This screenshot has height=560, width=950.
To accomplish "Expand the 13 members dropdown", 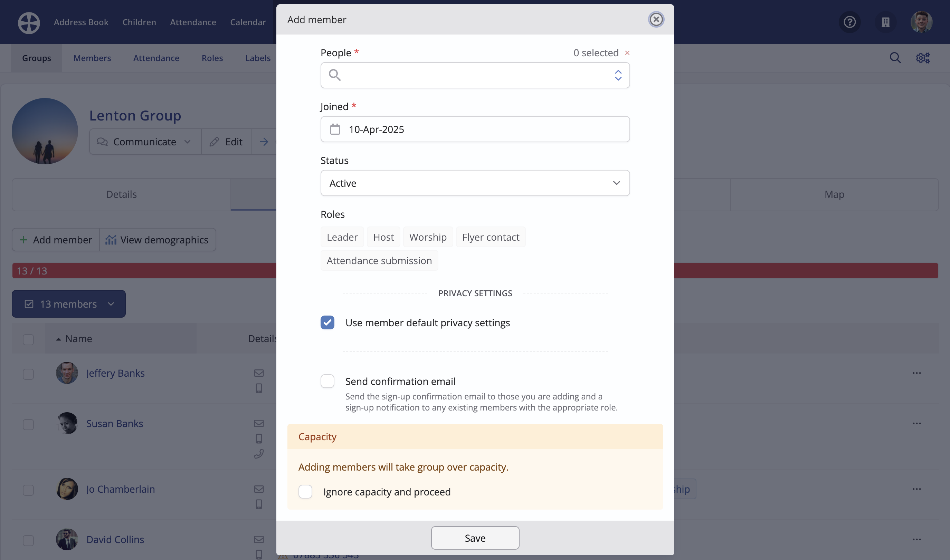I will (x=69, y=304).
